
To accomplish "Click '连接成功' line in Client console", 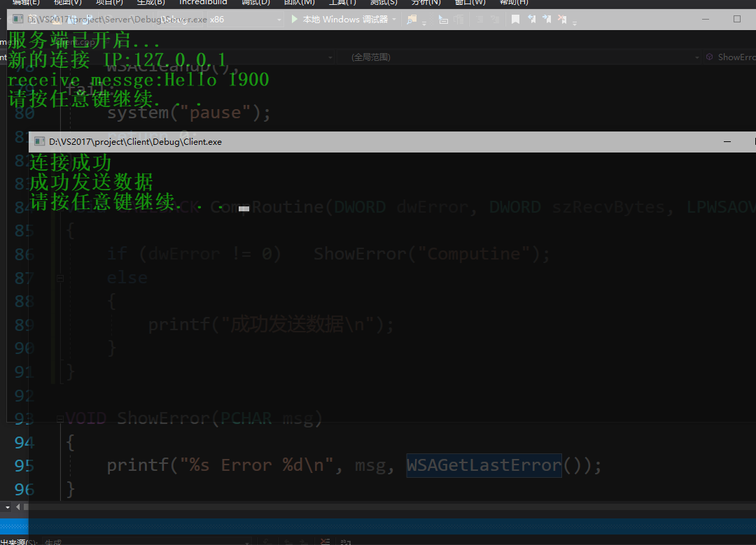I will tap(71, 163).
